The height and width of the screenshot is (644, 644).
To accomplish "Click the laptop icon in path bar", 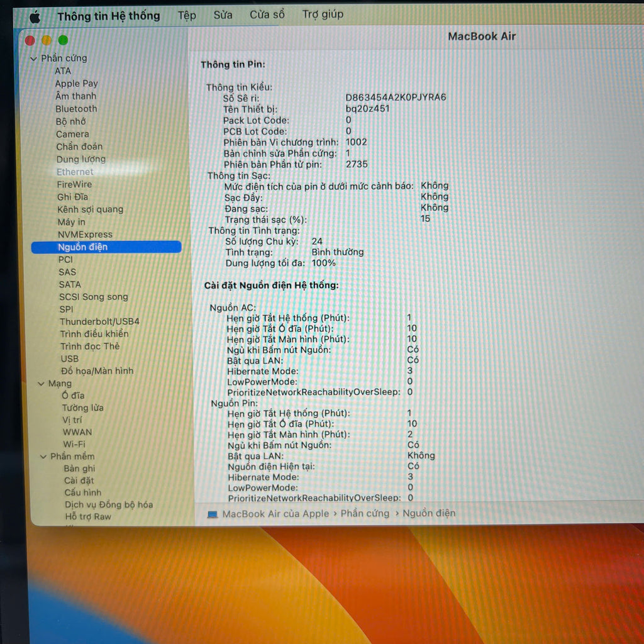I will (x=213, y=514).
